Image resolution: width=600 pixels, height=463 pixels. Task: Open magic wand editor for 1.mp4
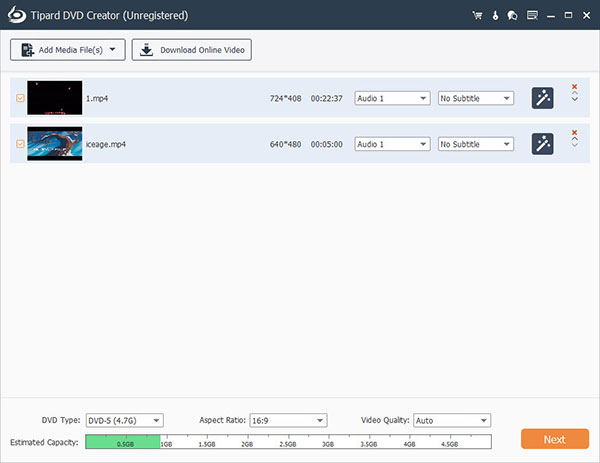click(x=541, y=98)
